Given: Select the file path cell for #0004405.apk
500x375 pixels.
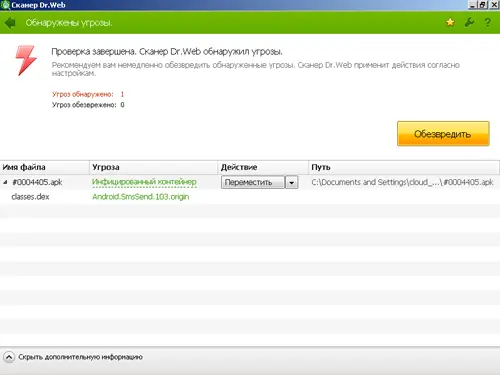Looking at the screenshot, I should point(402,182).
